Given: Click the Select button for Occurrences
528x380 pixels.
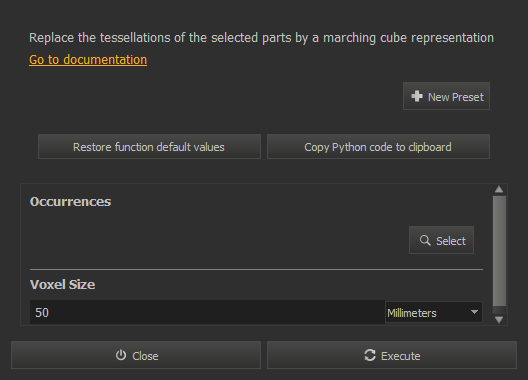Looking at the screenshot, I should pos(441,240).
